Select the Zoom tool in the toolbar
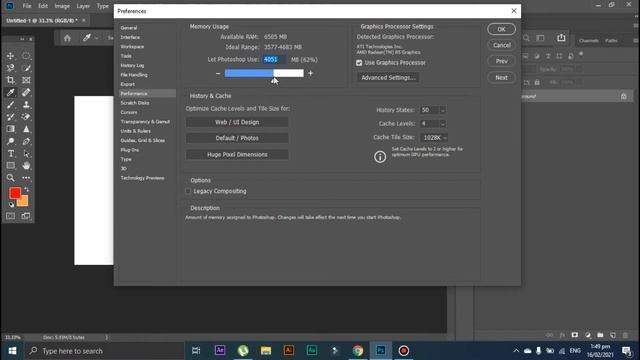The height and width of the screenshot is (360, 640). tap(11, 178)
